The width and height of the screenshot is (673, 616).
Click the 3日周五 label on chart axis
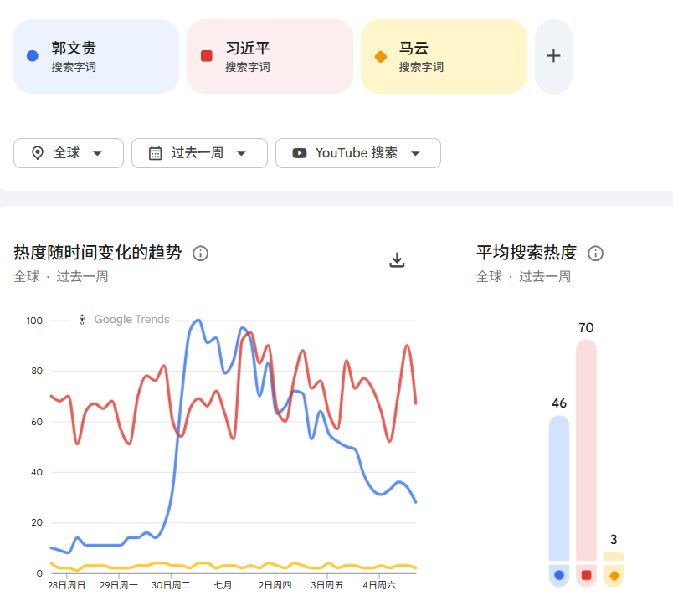(326, 585)
